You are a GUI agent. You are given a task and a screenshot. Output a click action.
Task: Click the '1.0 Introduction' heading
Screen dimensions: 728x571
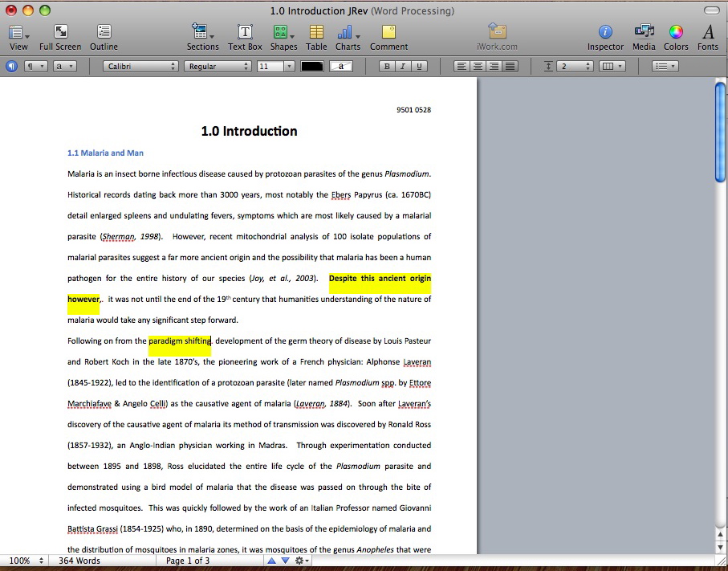pyautogui.click(x=249, y=131)
